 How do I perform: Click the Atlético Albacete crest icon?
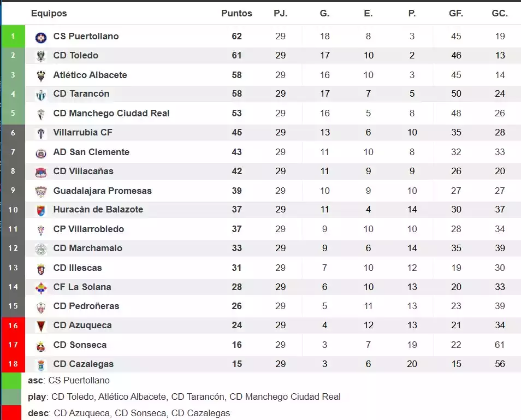coord(41,75)
